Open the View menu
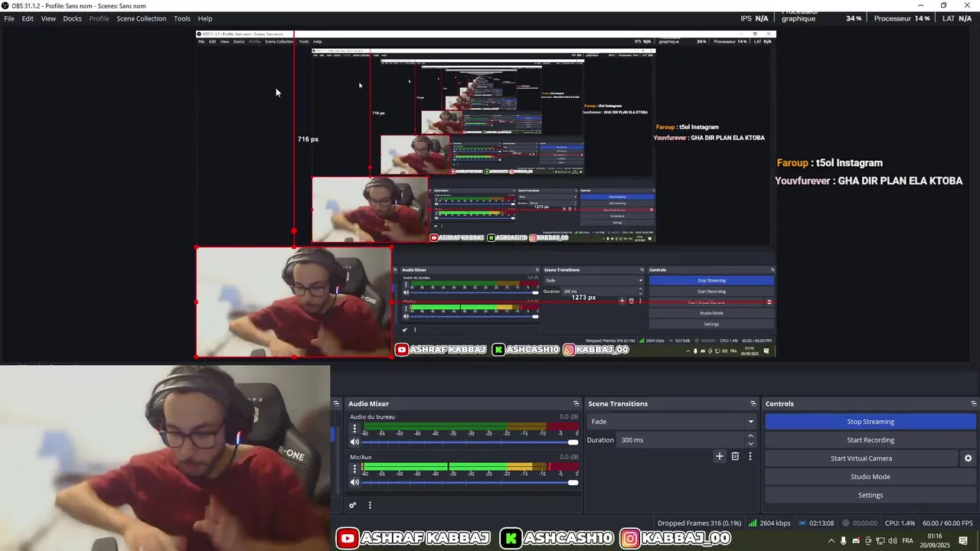 click(48, 18)
